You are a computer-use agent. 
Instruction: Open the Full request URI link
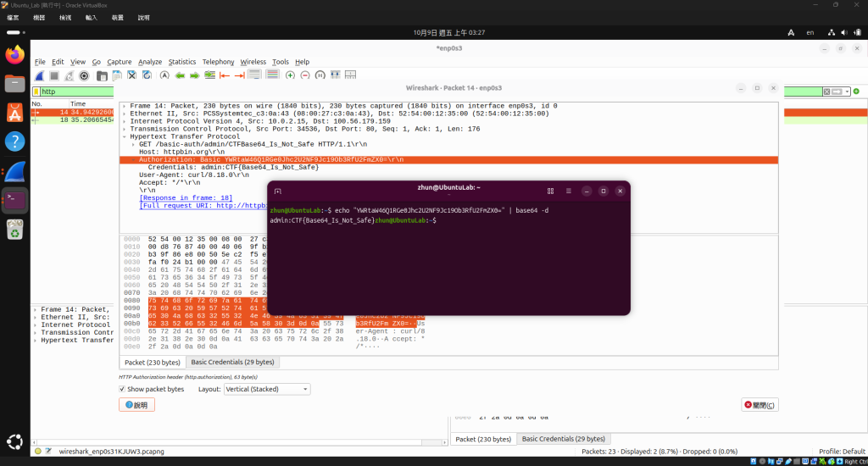point(203,206)
